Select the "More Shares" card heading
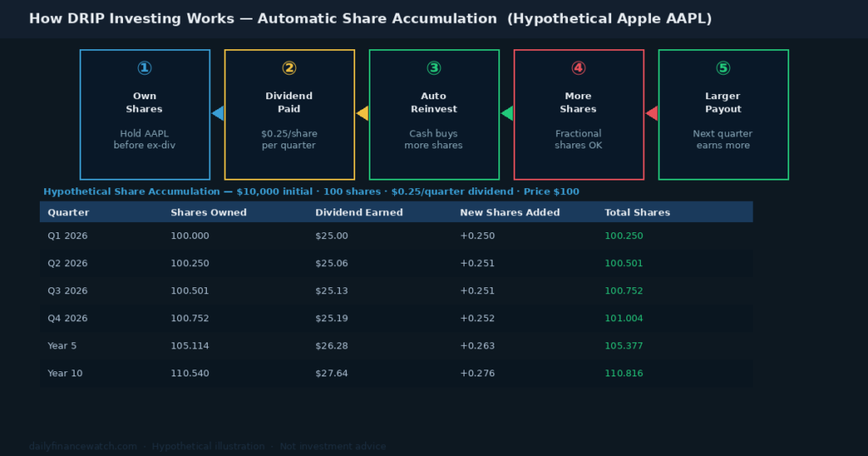 point(578,103)
